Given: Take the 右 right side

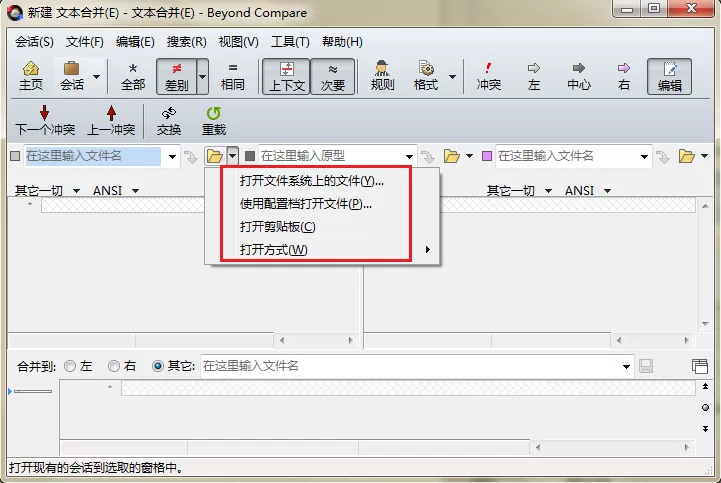Looking at the screenshot, I should 624,76.
